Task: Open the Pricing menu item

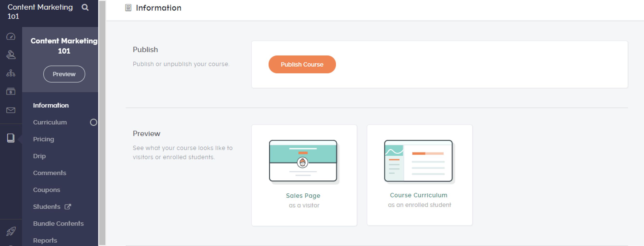Action: (x=44, y=139)
